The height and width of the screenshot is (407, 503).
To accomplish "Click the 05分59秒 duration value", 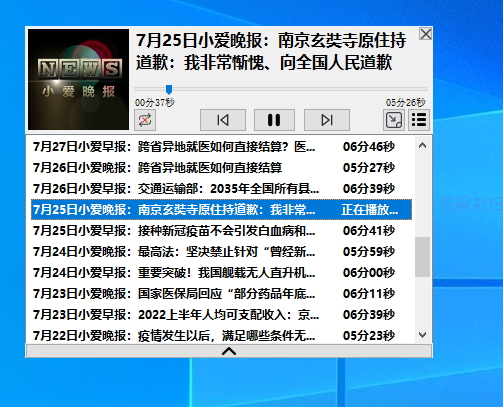I will 369,252.
